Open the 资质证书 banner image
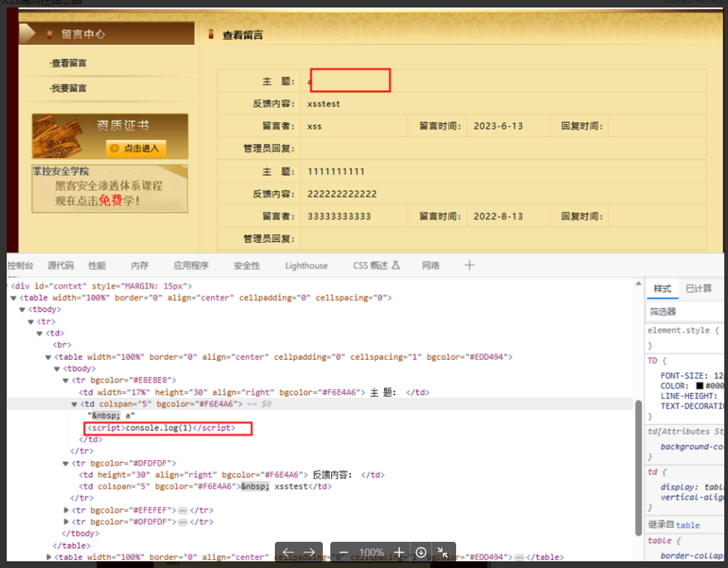Image resolution: width=728 pixels, height=568 pixels. pyautogui.click(x=110, y=136)
